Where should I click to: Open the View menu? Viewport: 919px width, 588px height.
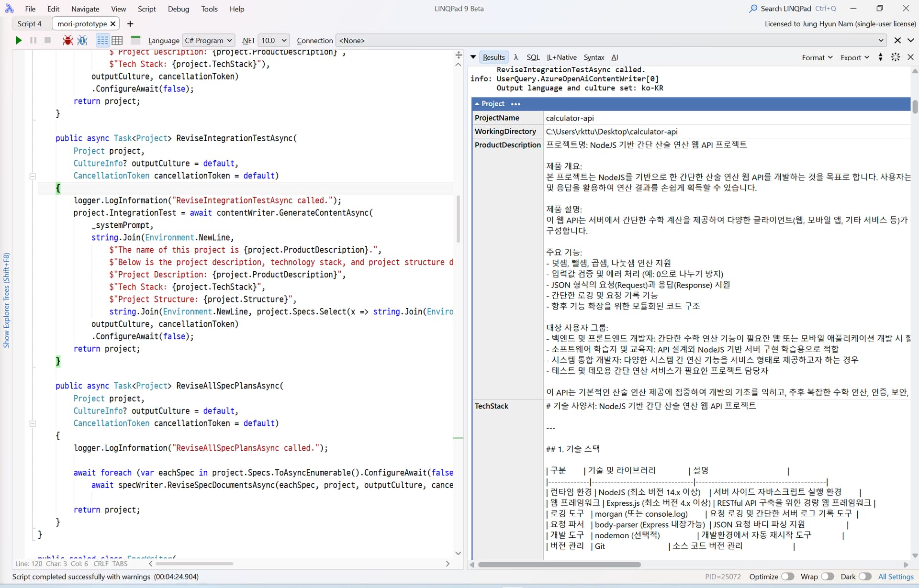click(x=118, y=9)
